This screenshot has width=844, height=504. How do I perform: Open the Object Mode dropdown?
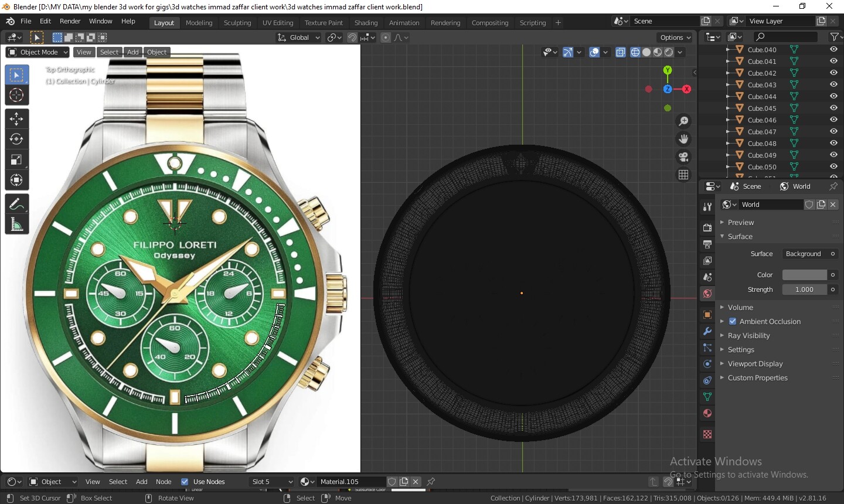pos(38,52)
